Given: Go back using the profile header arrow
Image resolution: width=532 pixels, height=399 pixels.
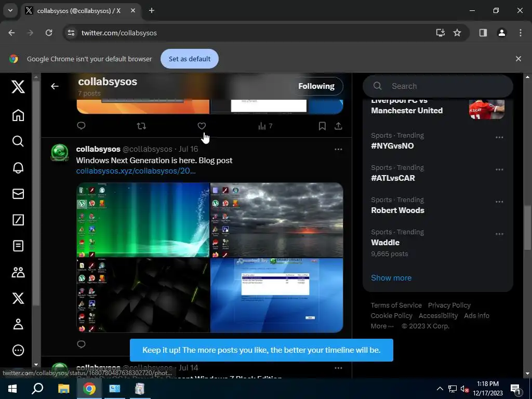Looking at the screenshot, I should click(x=55, y=86).
